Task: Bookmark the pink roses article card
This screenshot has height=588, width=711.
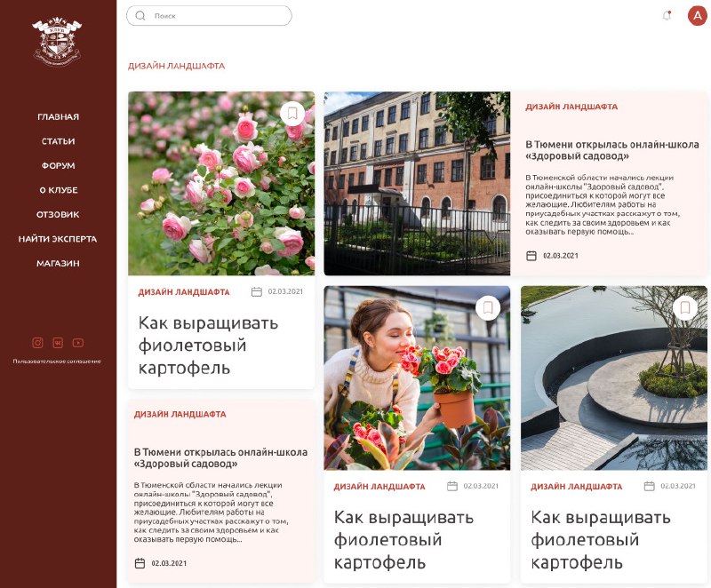Action: [292, 114]
